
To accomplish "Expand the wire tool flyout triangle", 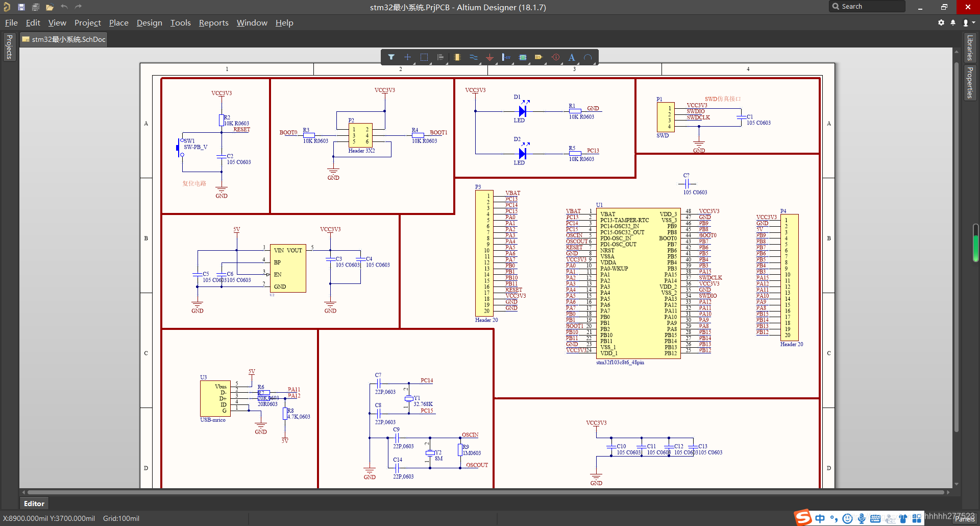I will pos(480,63).
